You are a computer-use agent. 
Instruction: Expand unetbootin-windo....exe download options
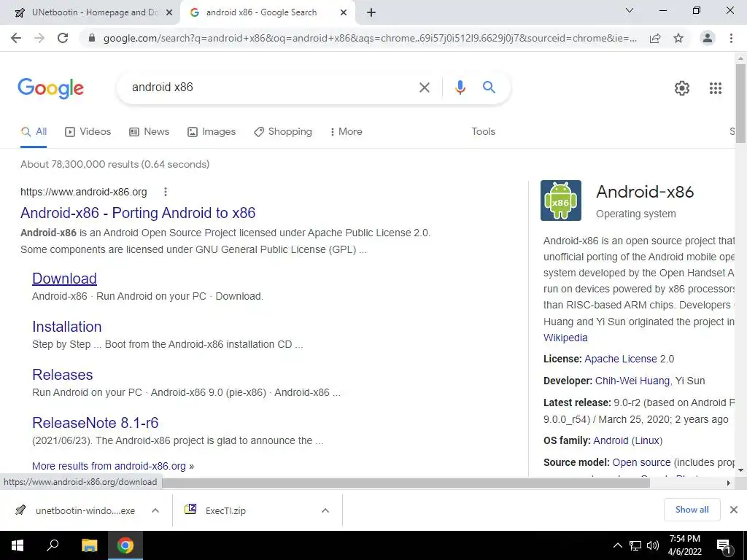[x=155, y=510]
